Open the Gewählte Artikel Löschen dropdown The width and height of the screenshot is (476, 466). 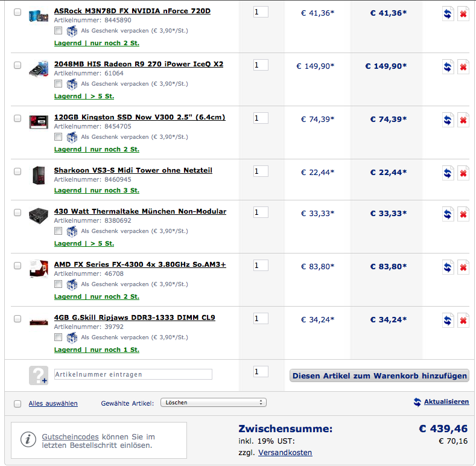[x=214, y=403]
